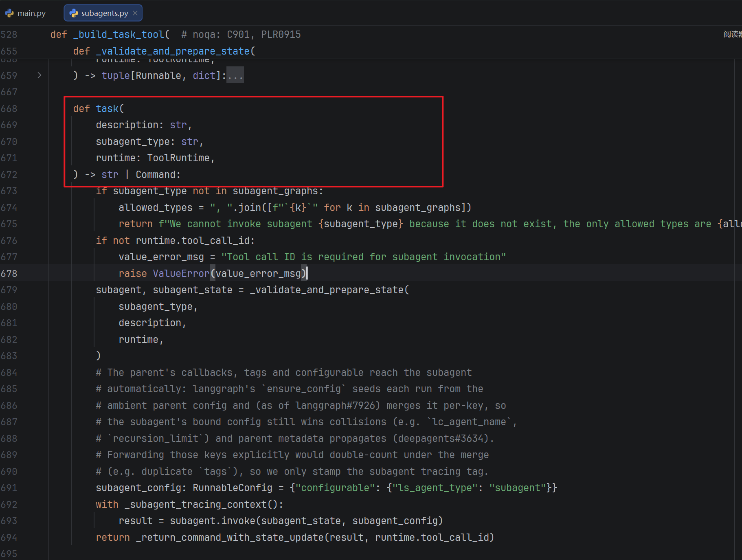
Task: Click "return" keyword on line 675
Action: coord(136,224)
